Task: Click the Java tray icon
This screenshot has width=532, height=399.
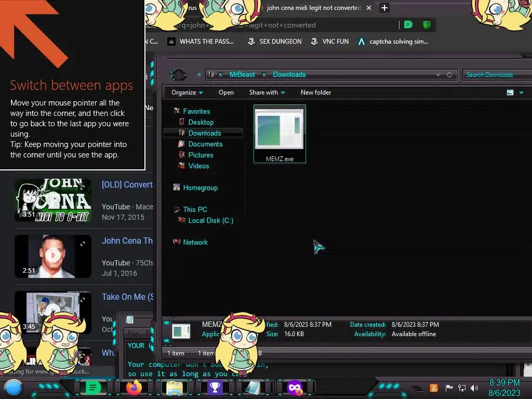Action: pos(434,388)
